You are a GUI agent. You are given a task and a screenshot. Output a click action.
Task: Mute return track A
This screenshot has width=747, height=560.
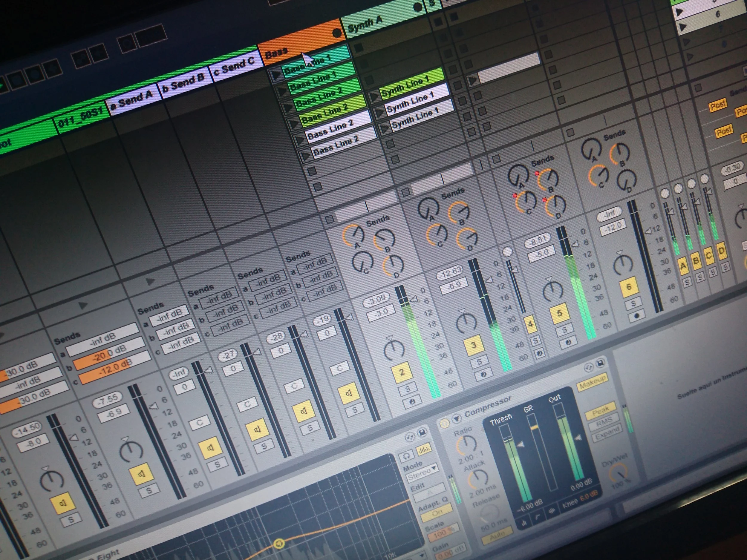click(683, 266)
